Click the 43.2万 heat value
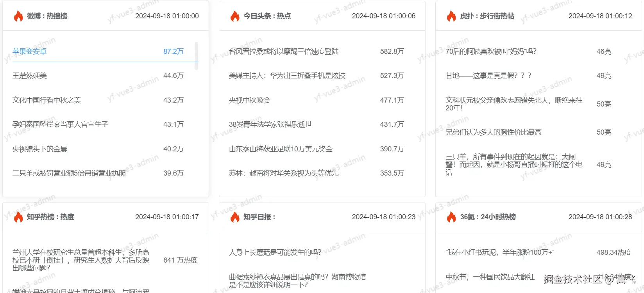The height and width of the screenshot is (293, 644). pyautogui.click(x=174, y=100)
